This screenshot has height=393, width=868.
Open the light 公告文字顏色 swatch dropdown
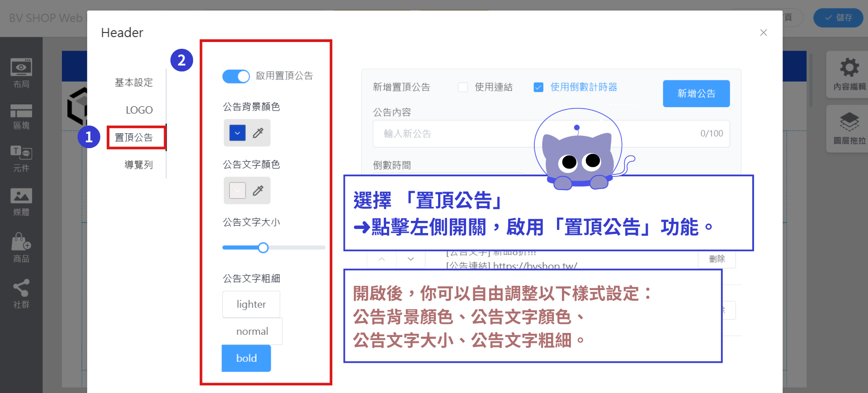pyautogui.click(x=238, y=191)
